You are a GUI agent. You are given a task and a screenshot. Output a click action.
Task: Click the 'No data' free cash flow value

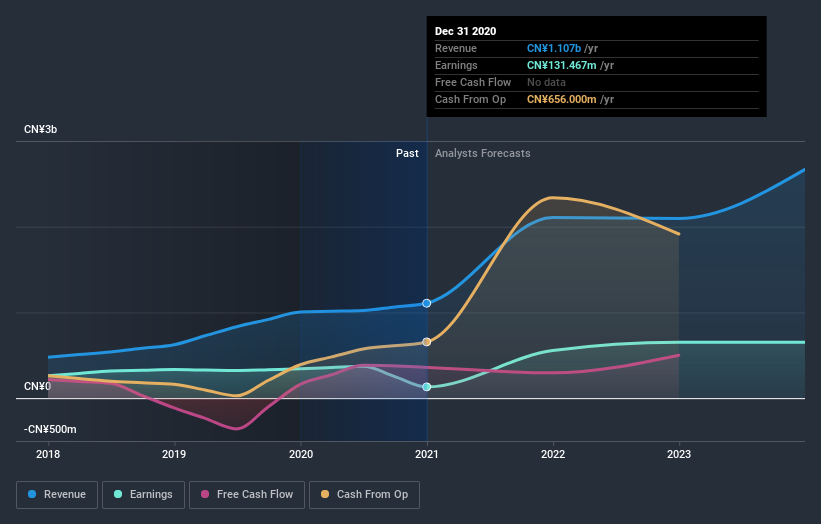coord(546,82)
